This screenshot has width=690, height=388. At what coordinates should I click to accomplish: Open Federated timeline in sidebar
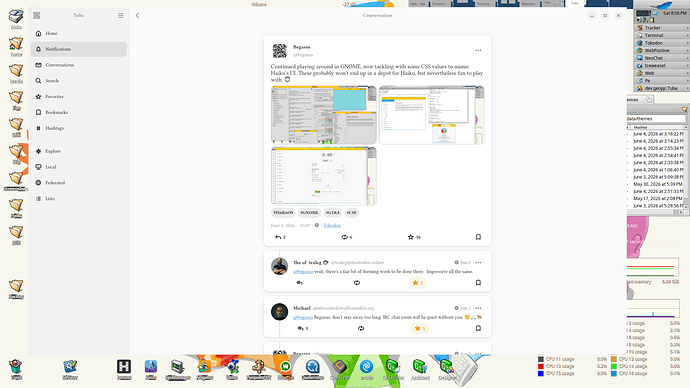click(79, 183)
